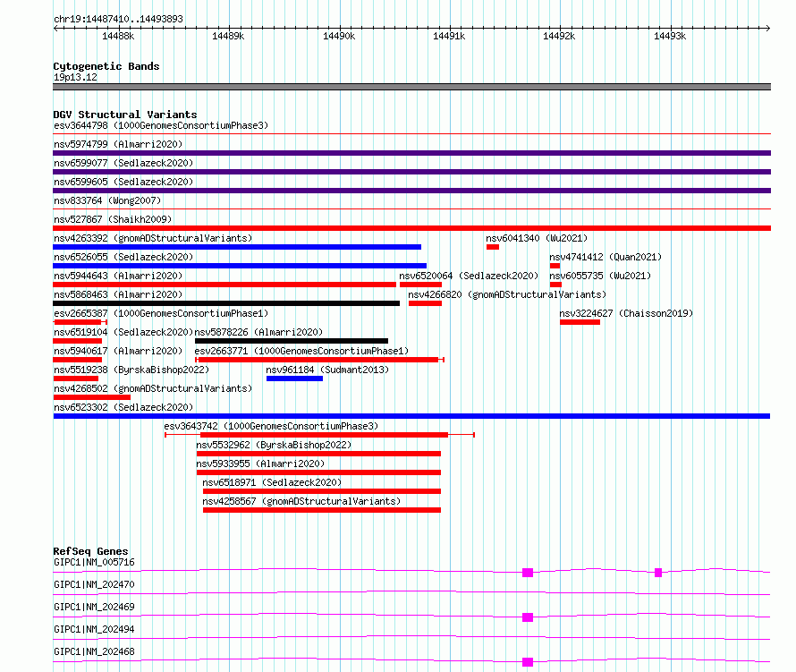Open nsv6519104 Sedlazeck2020 variant label
796x672 pixels.
tap(123, 332)
